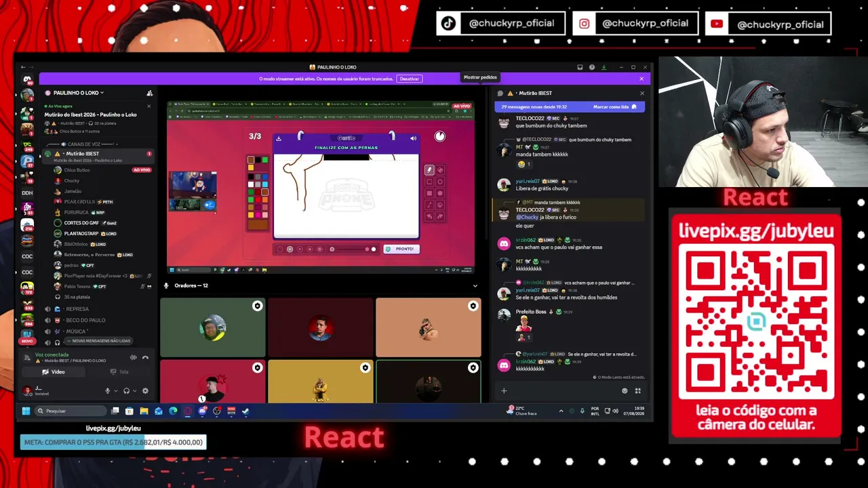The height and width of the screenshot is (488, 868).
Task: Click the speaker tile with yellow background
Action: pos(320,382)
